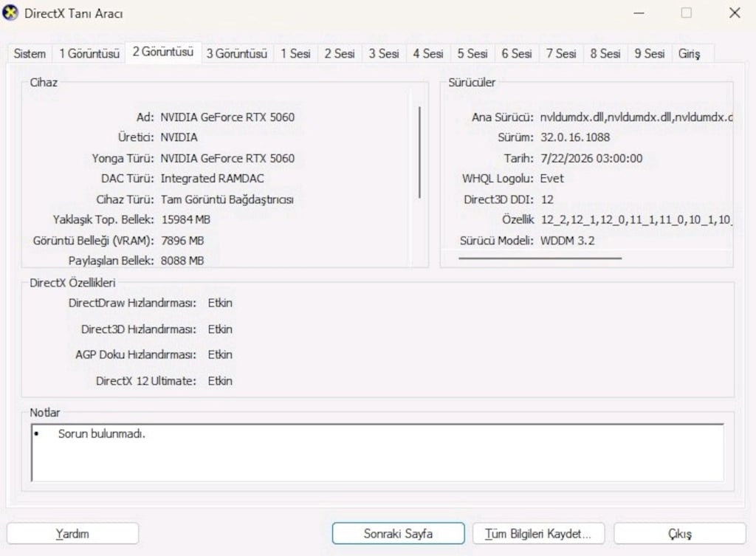Close the DirectX Tanı Aracı window

point(735,13)
